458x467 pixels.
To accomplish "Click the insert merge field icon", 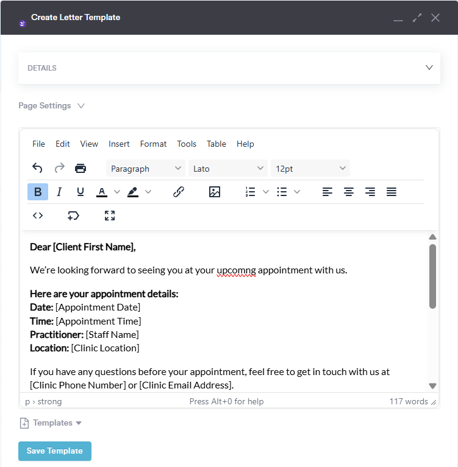I will pyautogui.click(x=73, y=216).
